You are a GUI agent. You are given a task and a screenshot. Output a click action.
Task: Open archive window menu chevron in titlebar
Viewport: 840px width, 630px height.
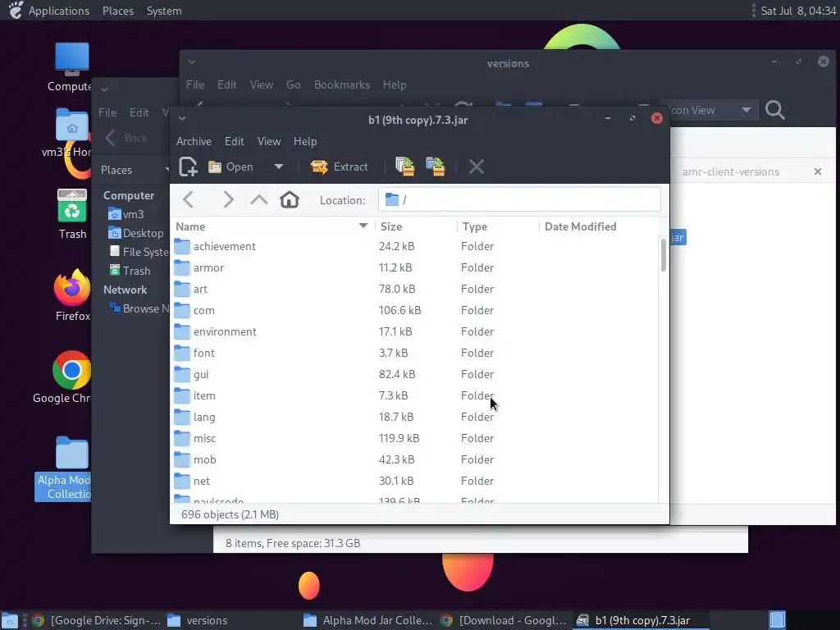(182, 118)
